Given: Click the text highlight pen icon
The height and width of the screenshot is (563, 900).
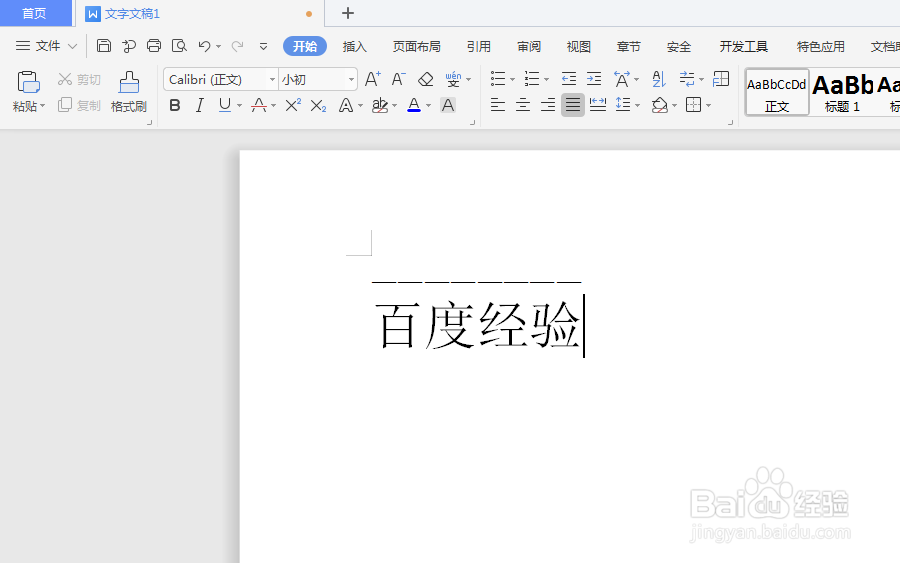Looking at the screenshot, I should coord(379,105).
